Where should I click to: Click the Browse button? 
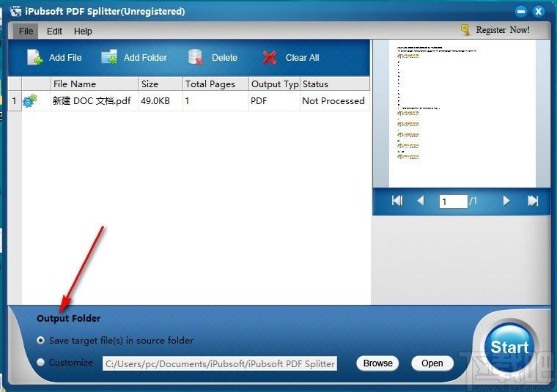tap(377, 363)
